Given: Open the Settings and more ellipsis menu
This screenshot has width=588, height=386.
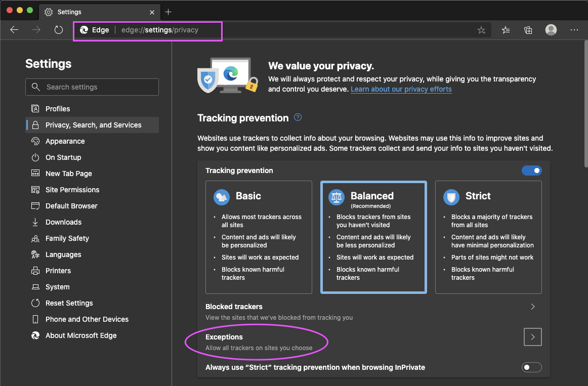Looking at the screenshot, I should pyautogui.click(x=574, y=30).
